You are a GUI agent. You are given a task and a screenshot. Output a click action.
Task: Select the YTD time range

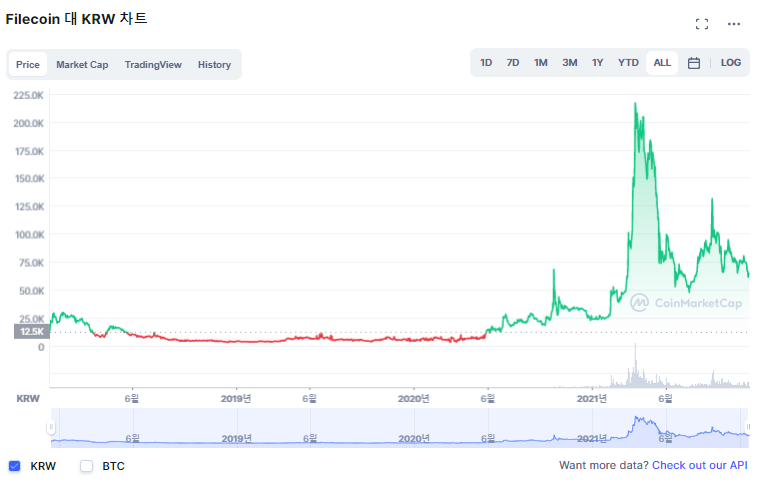628,63
